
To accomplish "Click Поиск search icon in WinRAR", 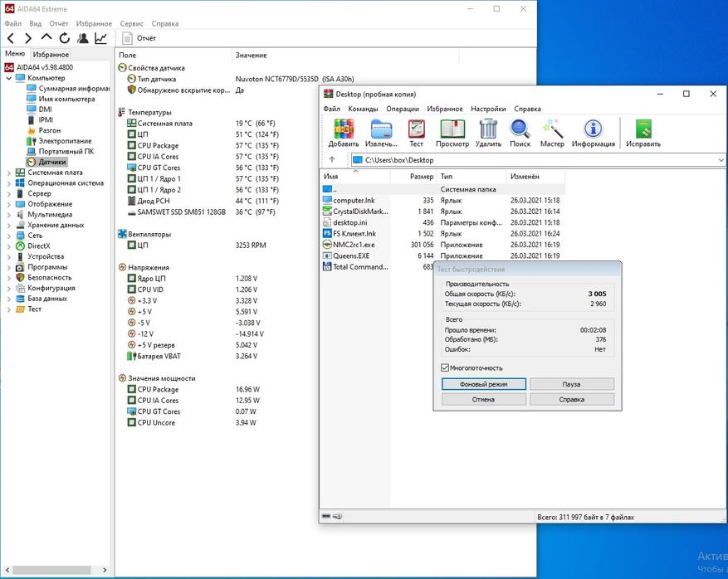I will point(520,133).
